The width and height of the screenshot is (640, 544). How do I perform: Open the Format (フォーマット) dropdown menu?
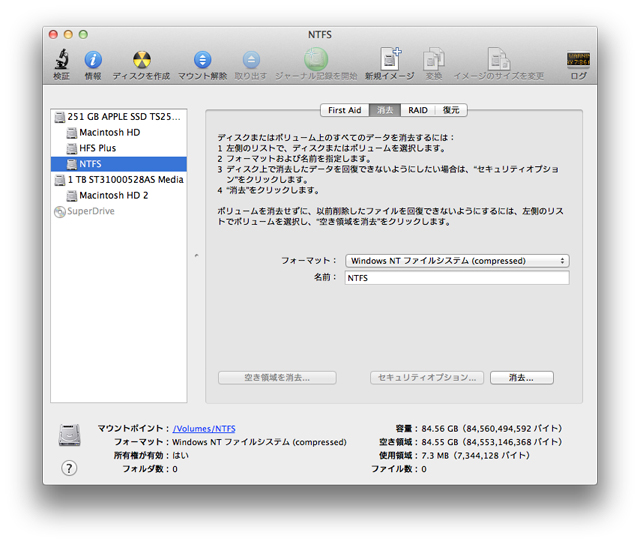(457, 261)
